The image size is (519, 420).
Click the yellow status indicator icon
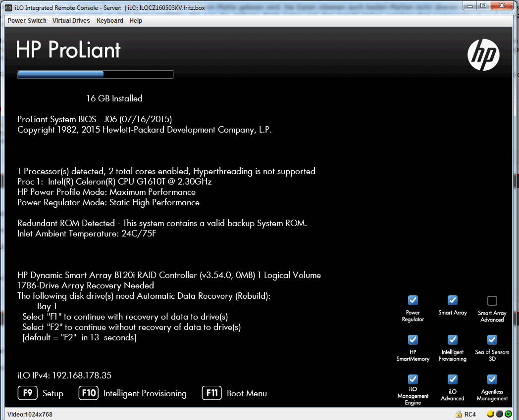coord(490,414)
